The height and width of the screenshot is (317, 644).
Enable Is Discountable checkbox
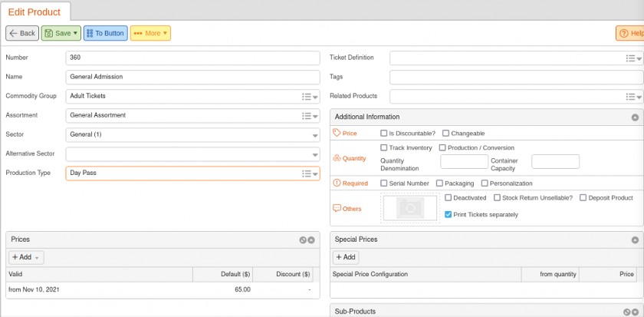coord(383,134)
